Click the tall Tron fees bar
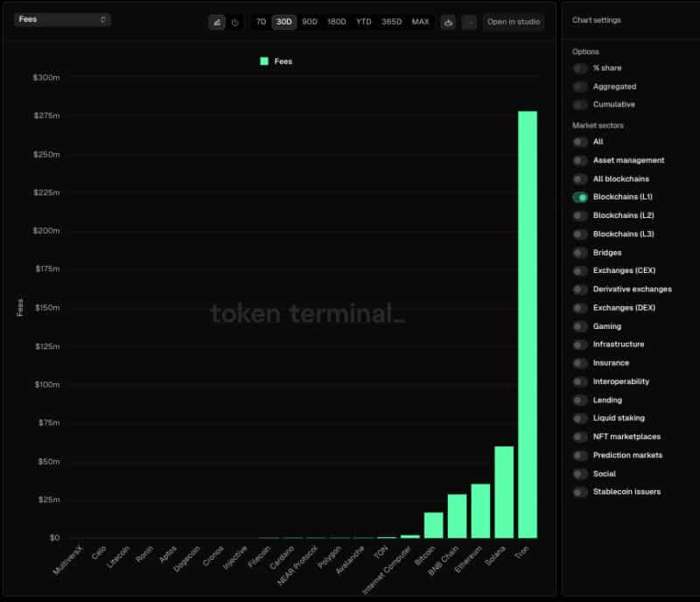Screen dimensions: 700x602 tap(528, 325)
